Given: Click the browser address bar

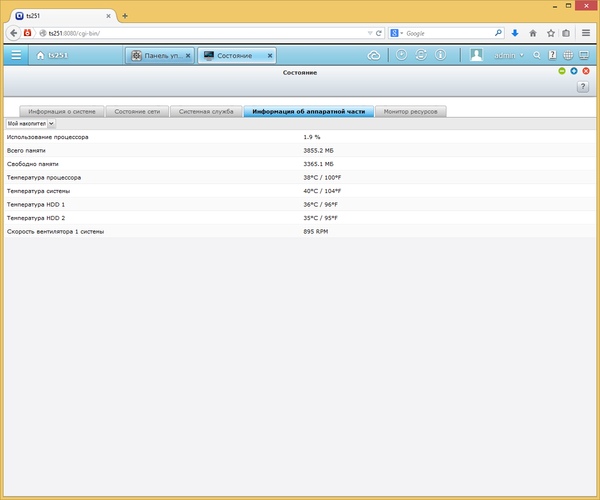Looking at the screenshot, I should coord(203,33).
